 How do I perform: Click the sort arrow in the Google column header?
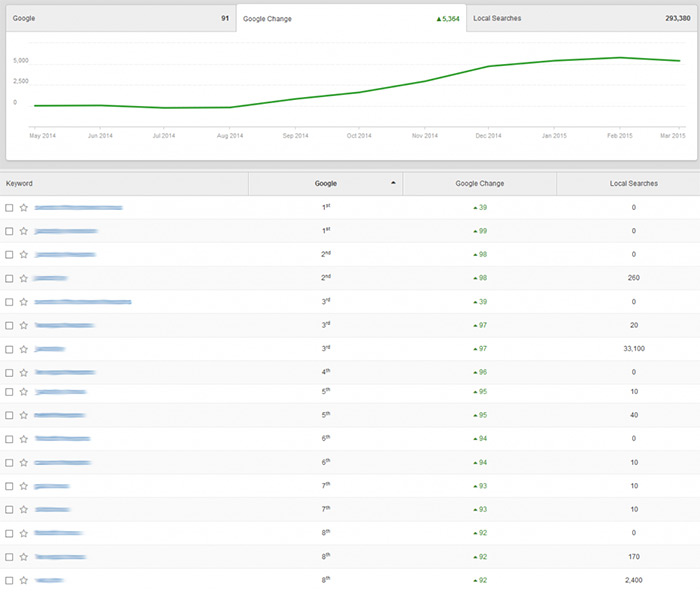393,183
